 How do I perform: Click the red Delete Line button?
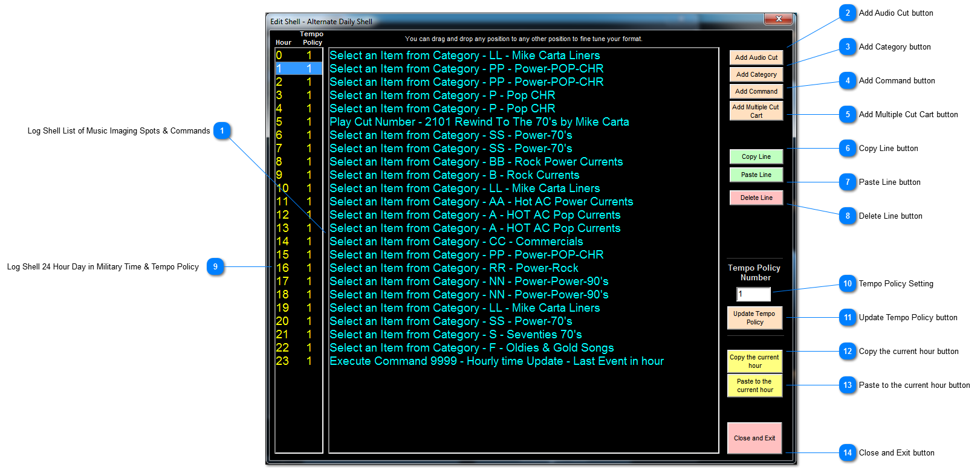pos(756,198)
